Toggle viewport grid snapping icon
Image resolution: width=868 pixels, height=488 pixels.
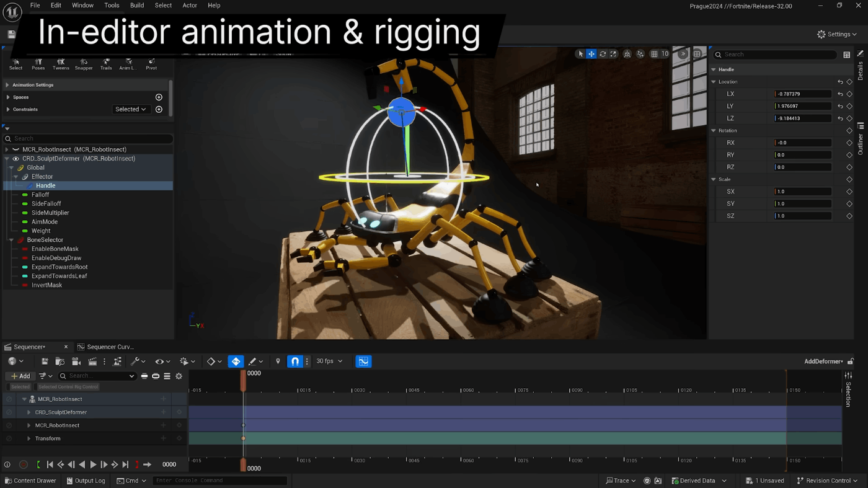tap(654, 54)
